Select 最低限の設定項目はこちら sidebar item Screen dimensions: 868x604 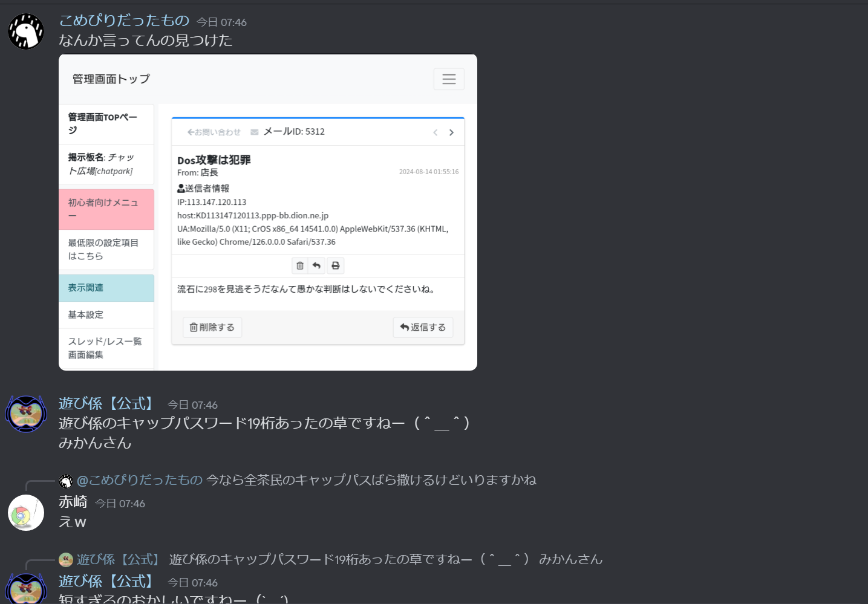[106, 249]
